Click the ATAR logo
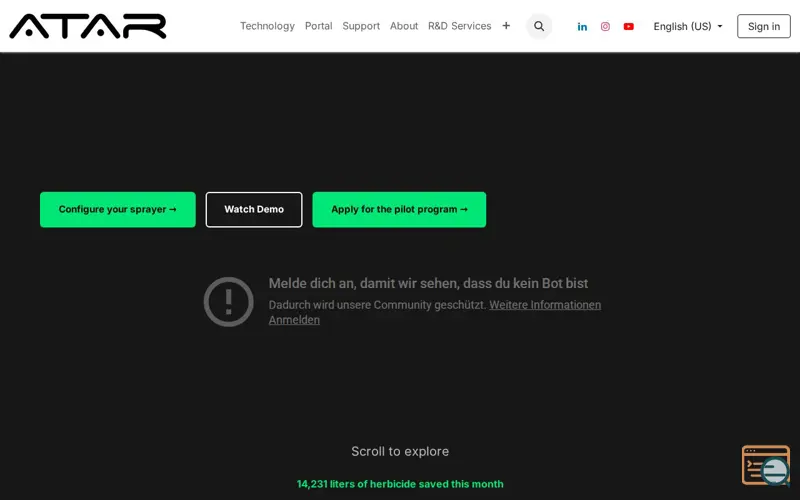The height and width of the screenshot is (500, 800). click(88, 26)
